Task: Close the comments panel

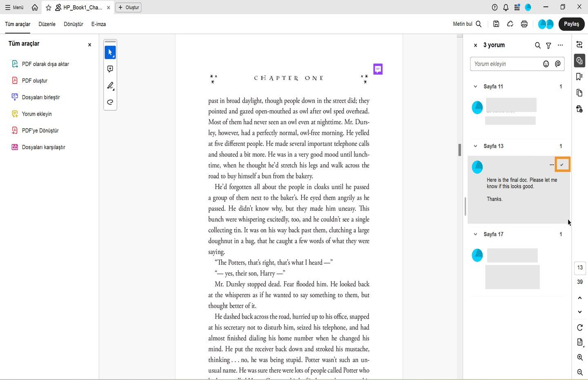Action: [x=475, y=45]
